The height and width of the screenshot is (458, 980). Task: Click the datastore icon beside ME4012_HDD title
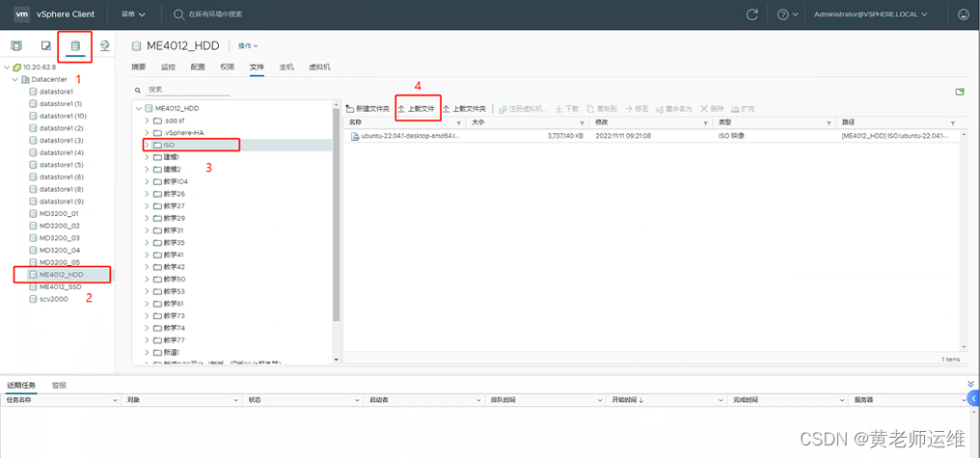(x=136, y=45)
